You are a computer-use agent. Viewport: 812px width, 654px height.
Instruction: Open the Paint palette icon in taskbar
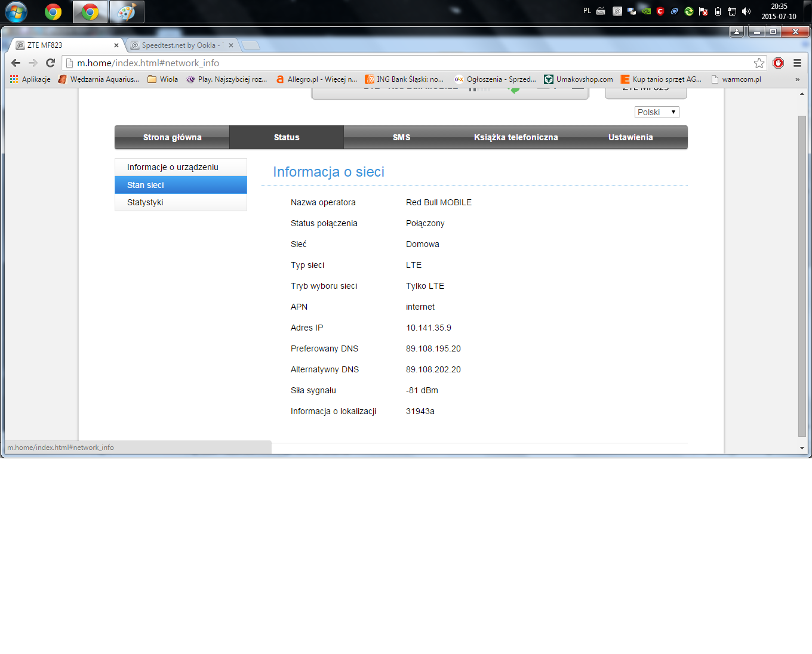(x=127, y=12)
